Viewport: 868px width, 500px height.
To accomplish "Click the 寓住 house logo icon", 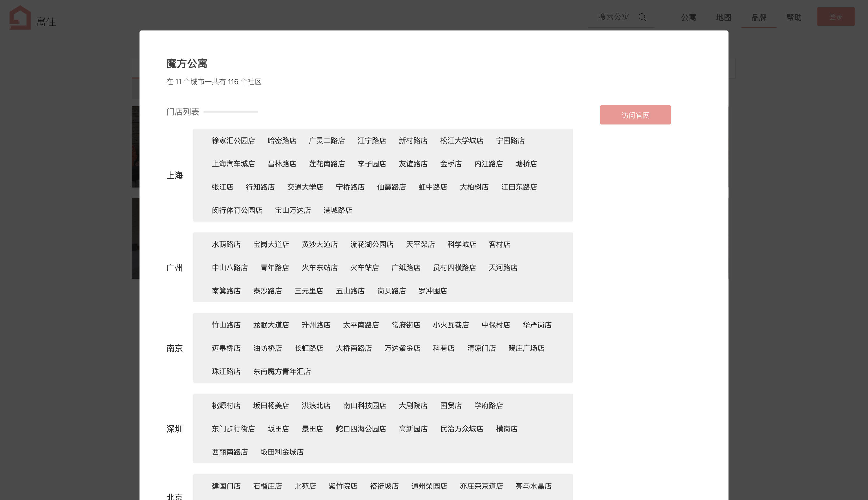I will pos(20,18).
